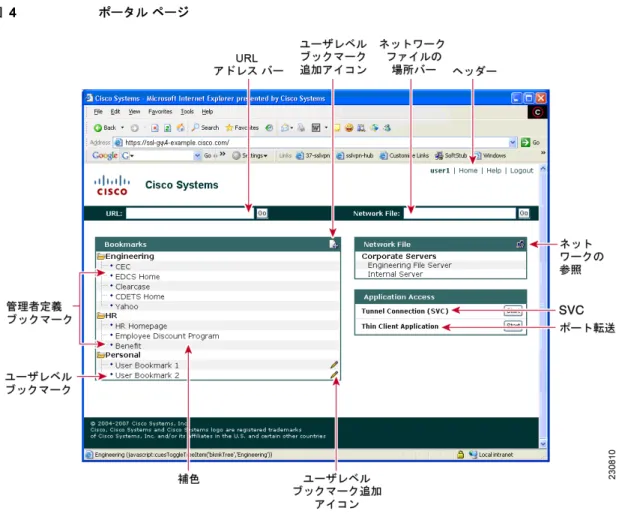The image size is (619, 517).
Task: Open the View menu
Action: click(134, 112)
